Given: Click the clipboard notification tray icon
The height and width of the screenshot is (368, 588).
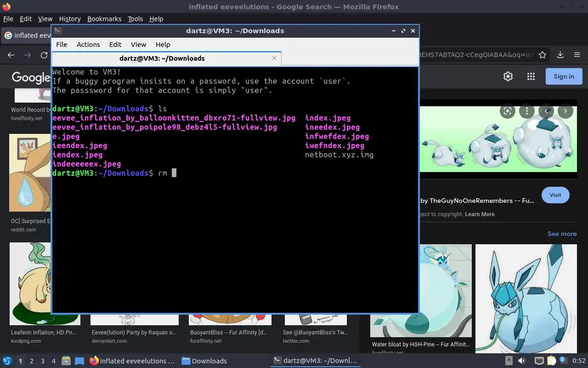Looking at the screenshot, I should tap(551, 361).
